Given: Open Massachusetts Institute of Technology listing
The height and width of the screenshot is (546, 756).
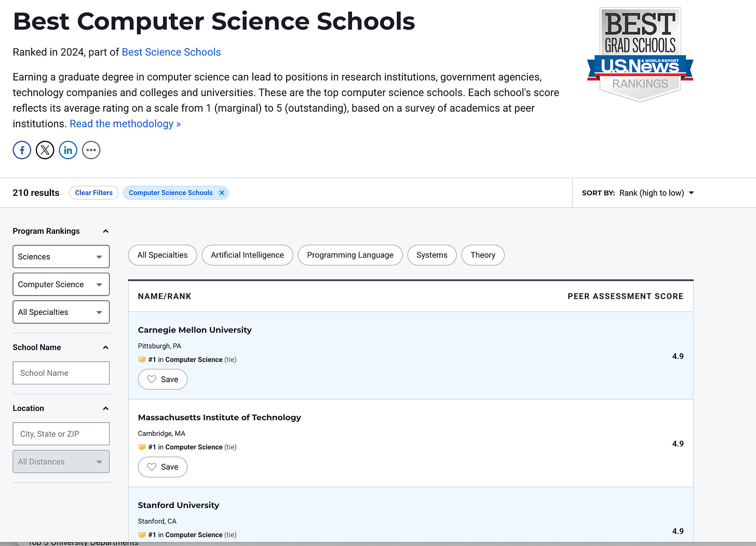Looking at the screenshot, I should tap(220, 417).
